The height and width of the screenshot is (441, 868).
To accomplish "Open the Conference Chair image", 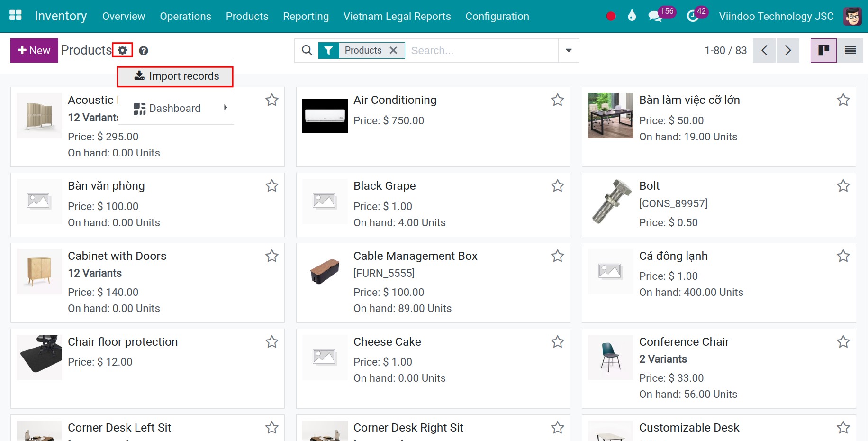I will pyautogui.click(x=611, y=358).
